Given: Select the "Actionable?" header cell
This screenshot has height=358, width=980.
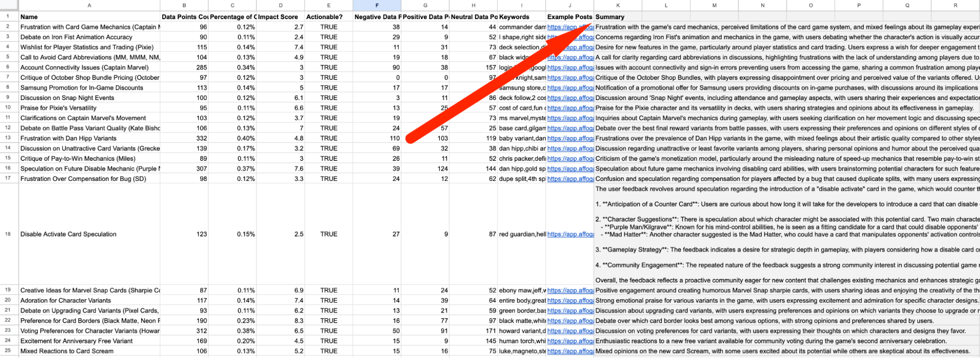Looking at the screenshot, I should pos(328,17).
